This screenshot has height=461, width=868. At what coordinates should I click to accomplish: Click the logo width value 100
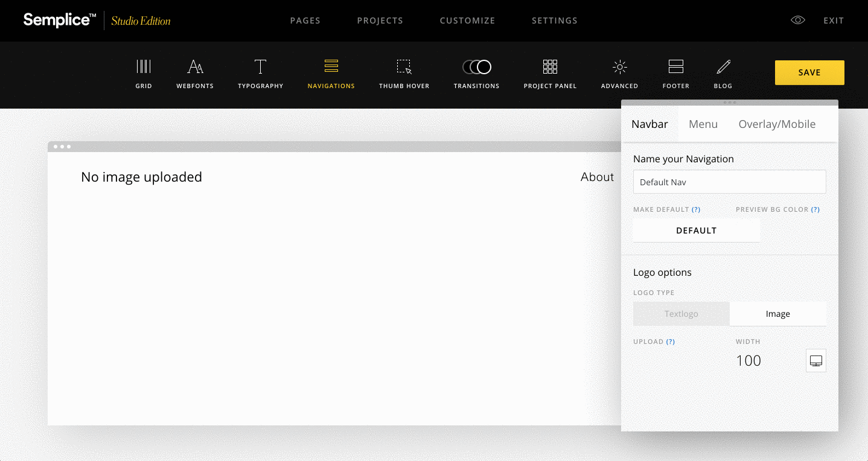pos(748,361)
